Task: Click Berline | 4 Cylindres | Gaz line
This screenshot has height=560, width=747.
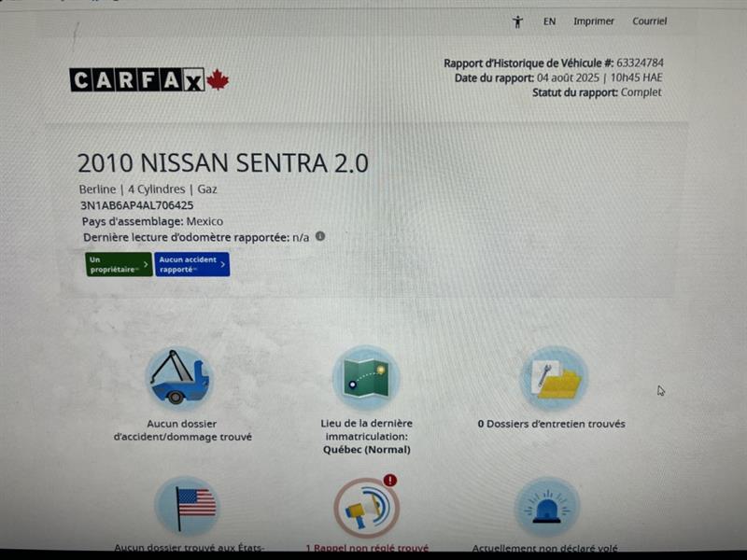Action: point(148,189)
